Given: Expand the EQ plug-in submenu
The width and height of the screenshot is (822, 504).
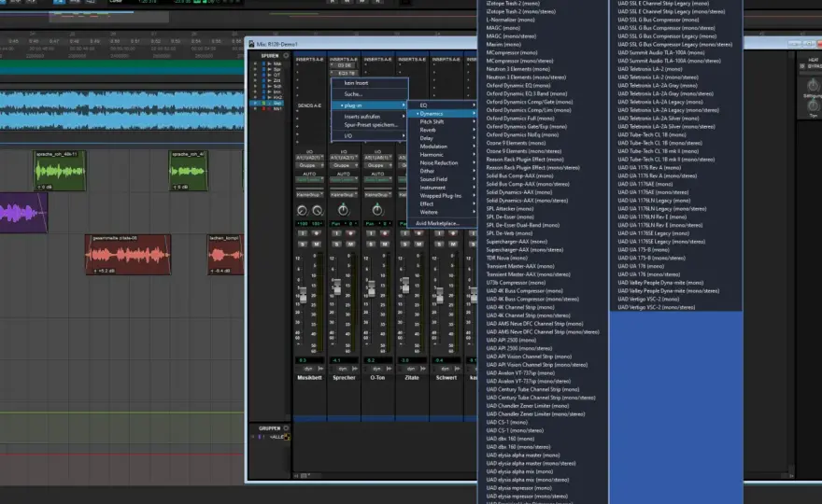Looking at the screenshot, I should pos(443,105).
